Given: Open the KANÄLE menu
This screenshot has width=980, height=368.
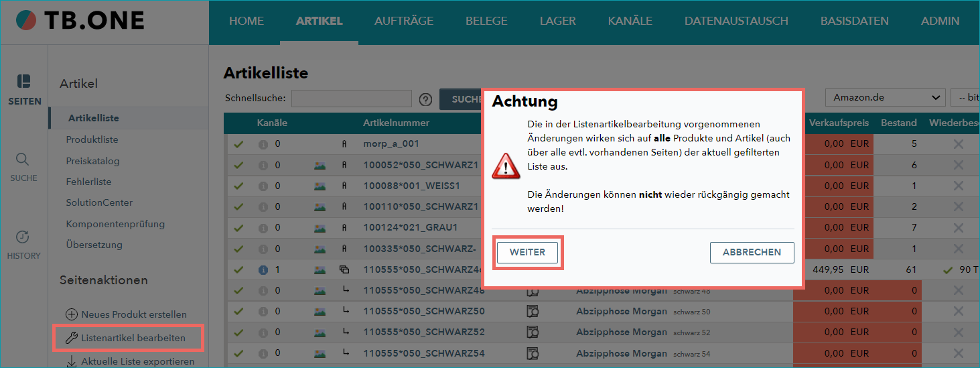Looking at the screenshot, I should tap(630, 21).
